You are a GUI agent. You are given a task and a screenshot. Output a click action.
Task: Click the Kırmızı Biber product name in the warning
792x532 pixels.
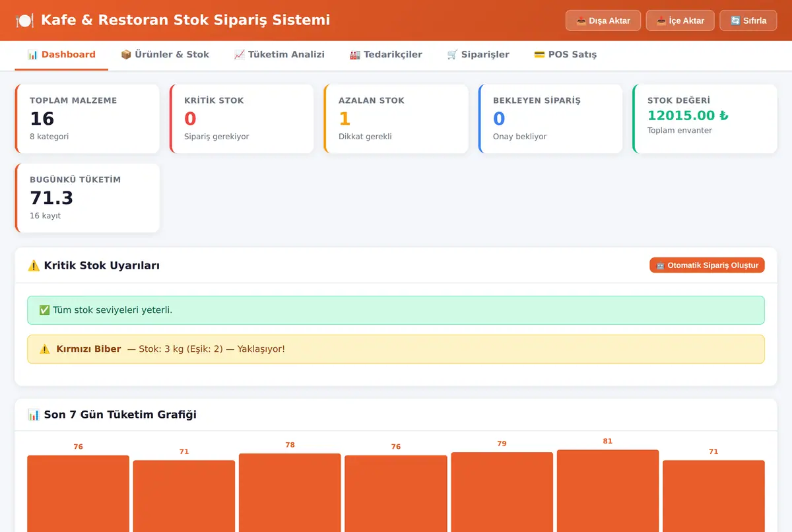click(89, 349)
